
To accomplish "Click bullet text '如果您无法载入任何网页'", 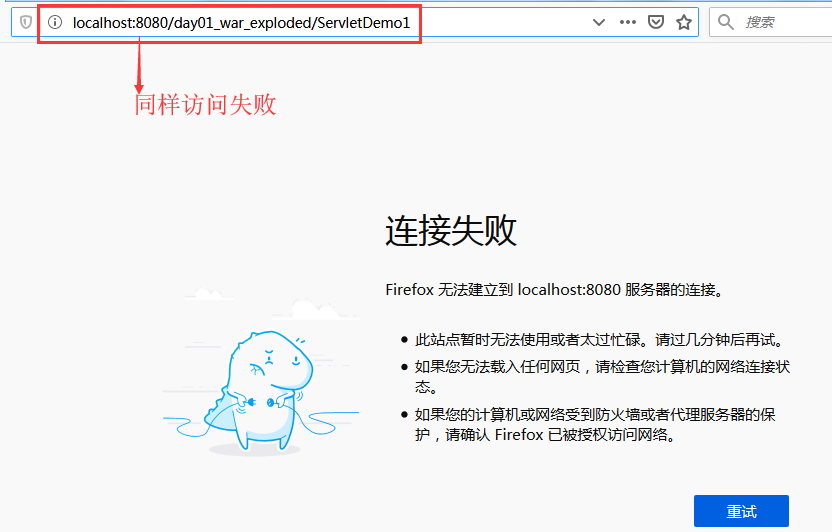I will coord(498,367).
